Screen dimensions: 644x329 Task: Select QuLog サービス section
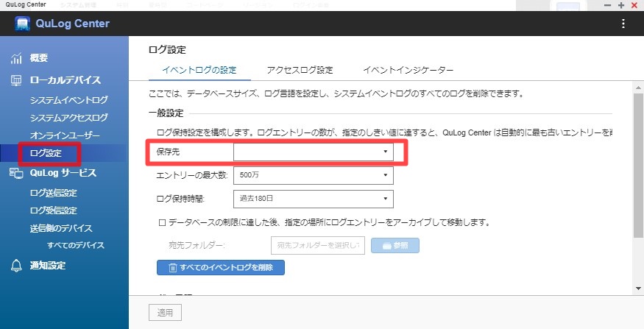(63, 173)
